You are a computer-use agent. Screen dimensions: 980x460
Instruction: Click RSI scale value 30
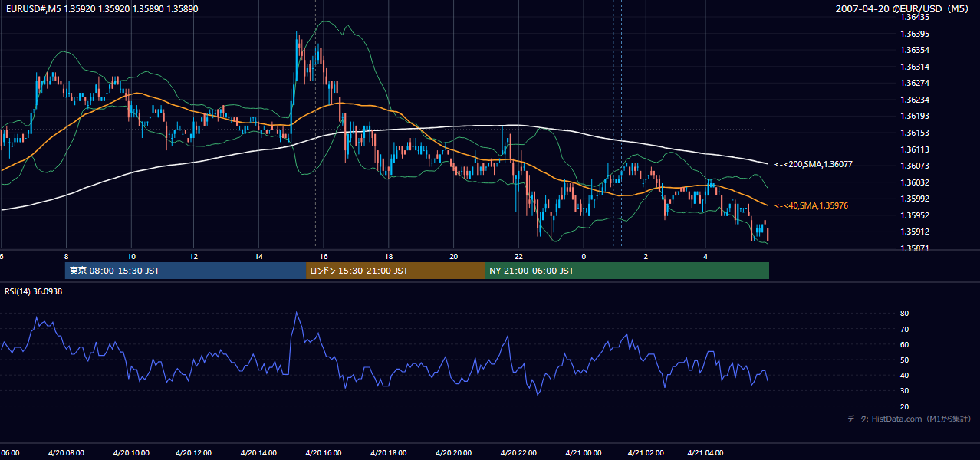click(x=905, y=390)
